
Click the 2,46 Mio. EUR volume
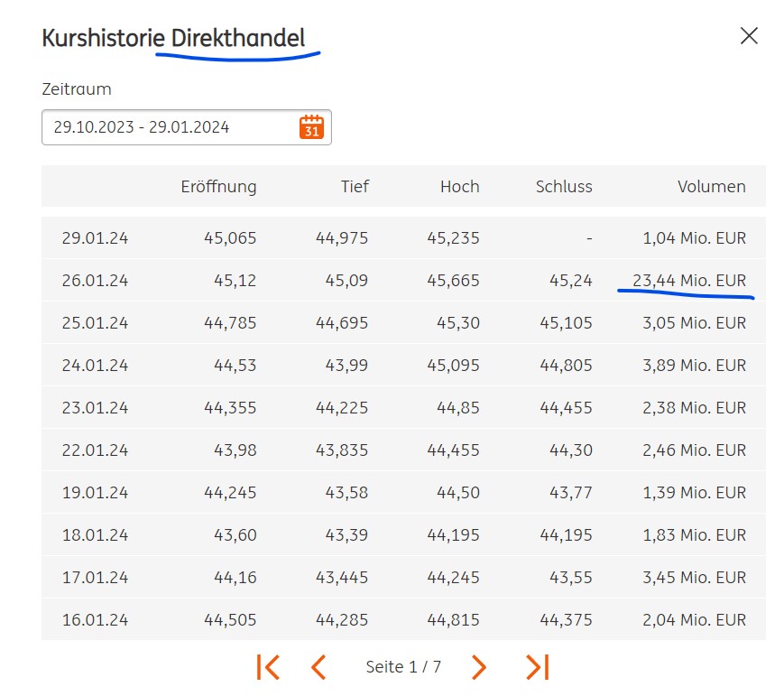click(x=694, y=450)
